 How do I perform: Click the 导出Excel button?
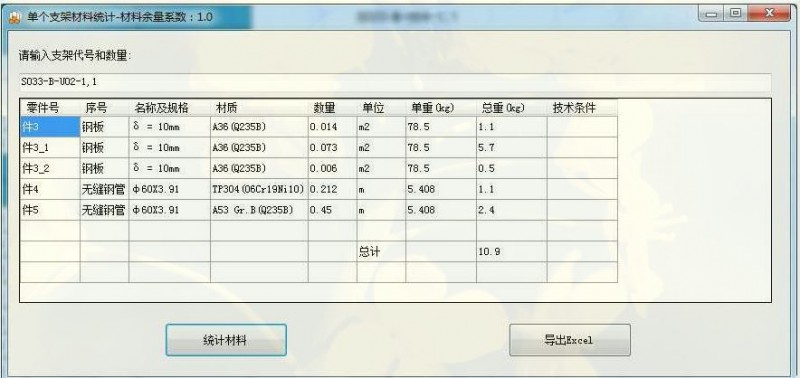569,340
